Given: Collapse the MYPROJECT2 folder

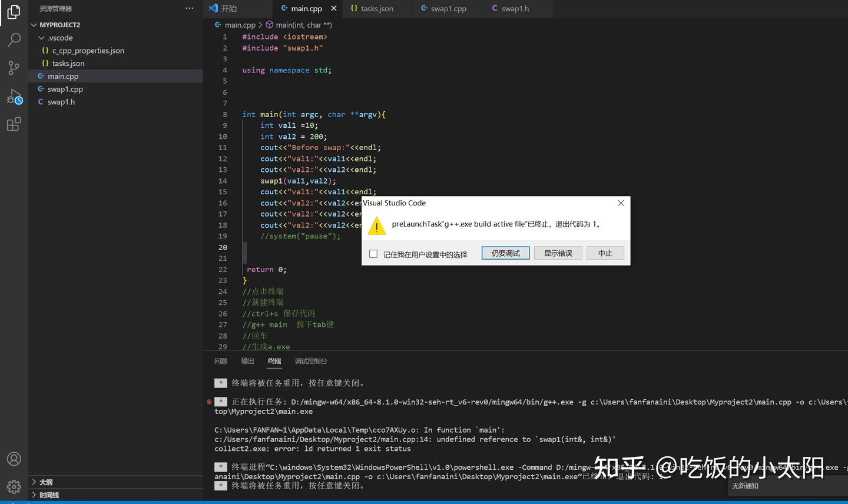Looking at the screenshot, I should [x=34, y=24].
